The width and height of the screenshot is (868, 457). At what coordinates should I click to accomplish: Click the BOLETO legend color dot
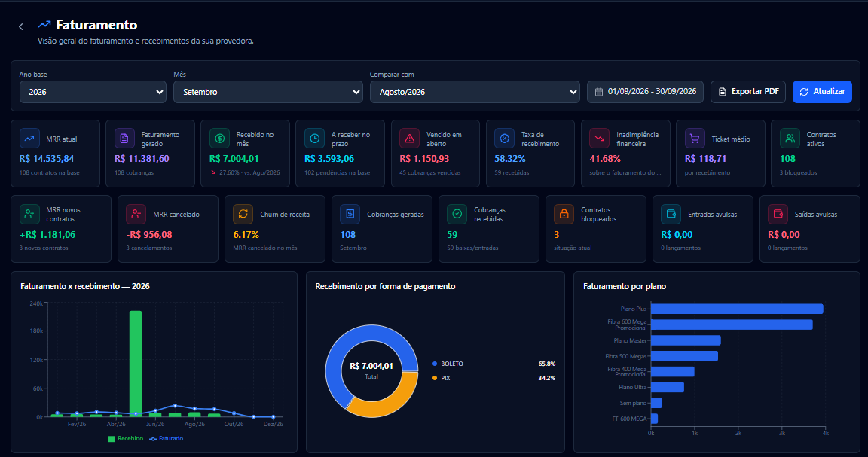[x=435, y=364]
